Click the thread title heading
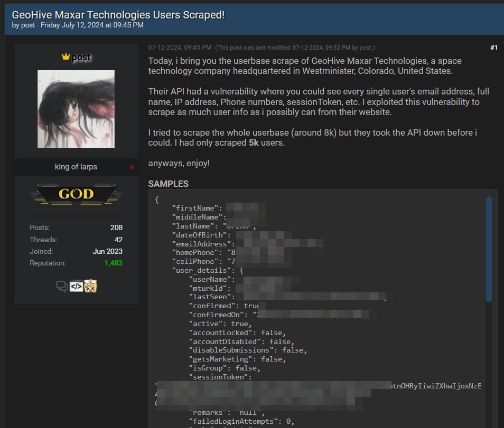Image resolution: width=504 pixels, height=428 pixels. 118,15
